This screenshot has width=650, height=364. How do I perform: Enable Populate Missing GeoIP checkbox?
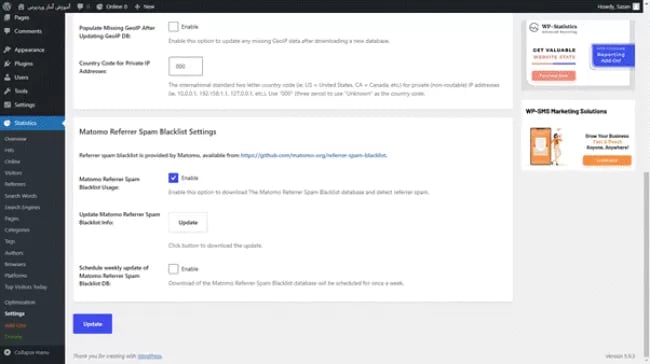coord(173,27)
